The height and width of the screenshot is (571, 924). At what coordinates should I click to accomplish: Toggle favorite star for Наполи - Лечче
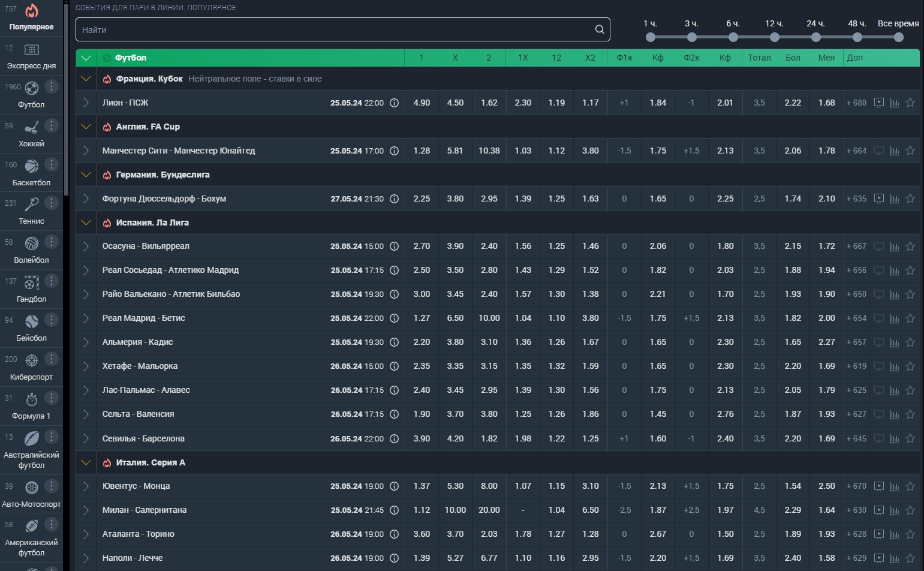pos(910,558)
